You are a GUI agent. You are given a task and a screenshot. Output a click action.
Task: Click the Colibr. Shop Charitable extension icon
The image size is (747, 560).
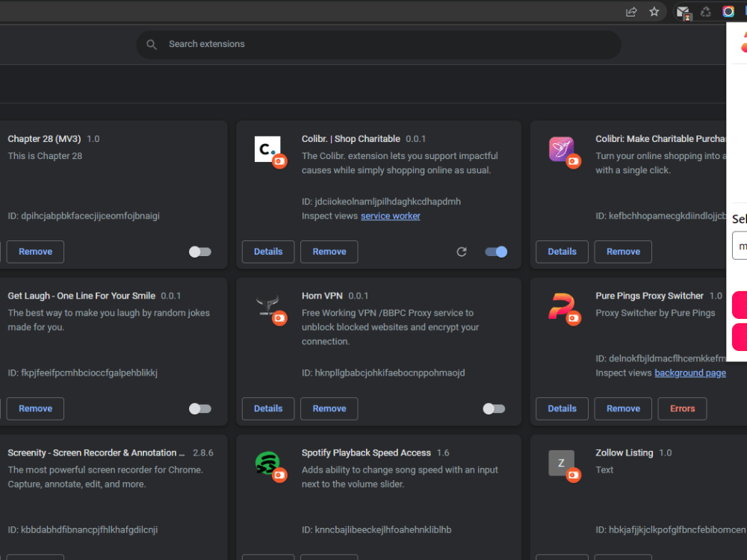[267, 149]
